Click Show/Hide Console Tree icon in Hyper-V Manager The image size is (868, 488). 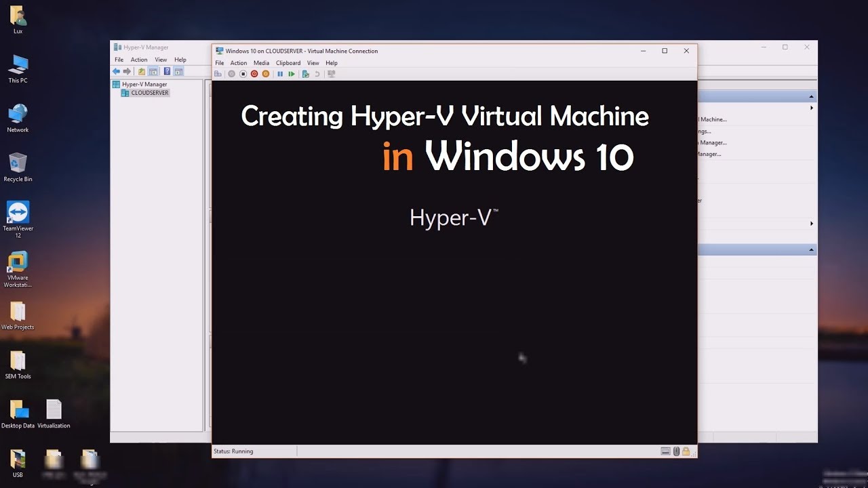[153, 71]
